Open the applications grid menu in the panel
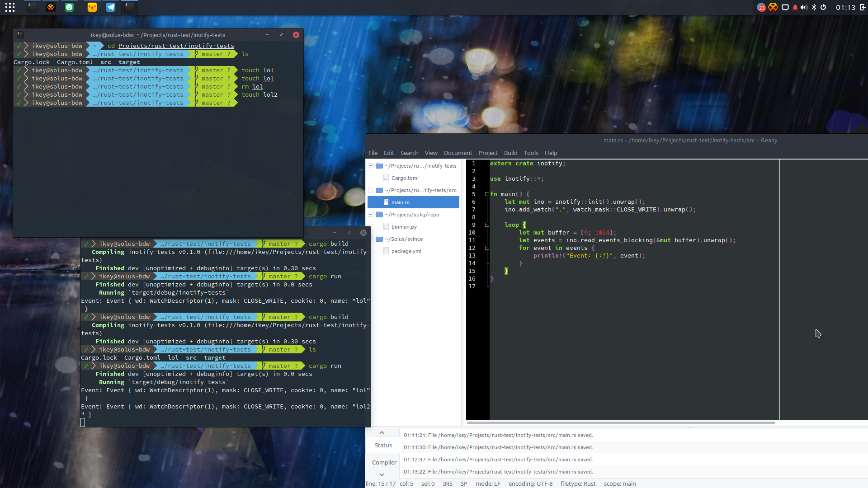The width and height of the screenshot is (868, 488). coord(10,7)
